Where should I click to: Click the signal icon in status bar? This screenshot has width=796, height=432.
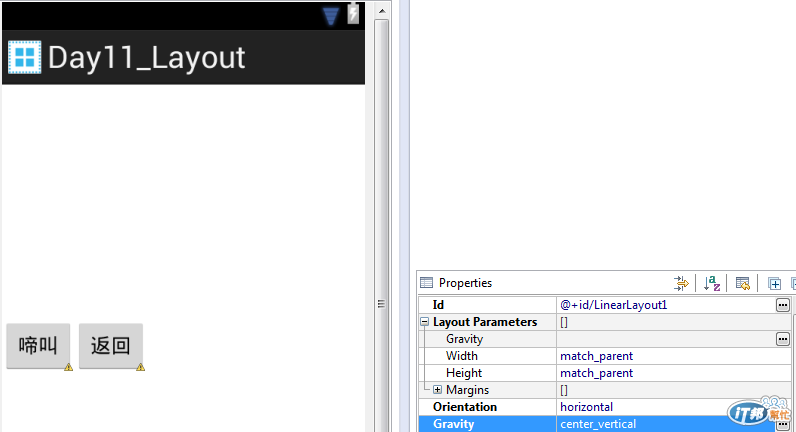(330, 16)
